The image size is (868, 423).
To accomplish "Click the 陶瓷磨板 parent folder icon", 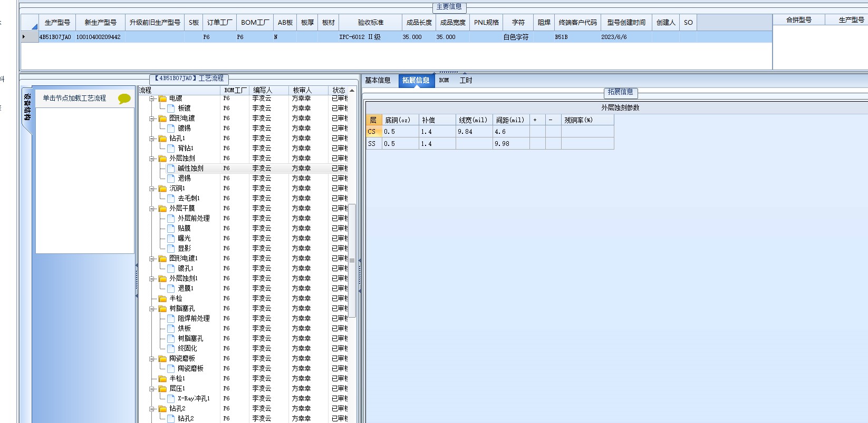I will 163,359.
